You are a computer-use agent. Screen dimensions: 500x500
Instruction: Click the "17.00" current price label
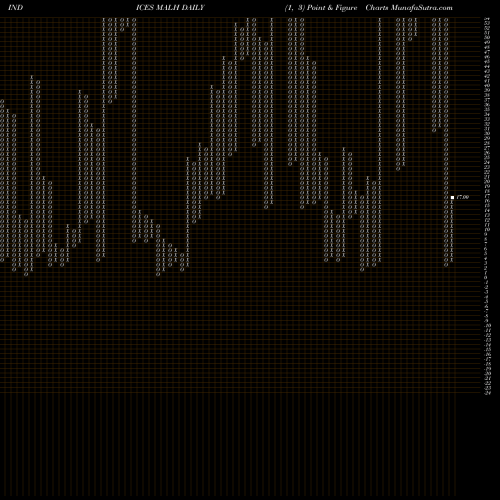click(x=462, y=197)
